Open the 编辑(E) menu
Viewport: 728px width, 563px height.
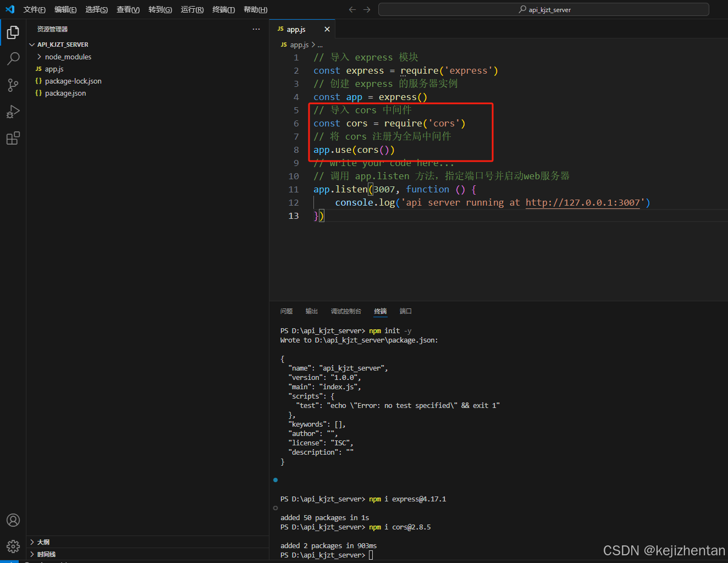tap(65, 9)
